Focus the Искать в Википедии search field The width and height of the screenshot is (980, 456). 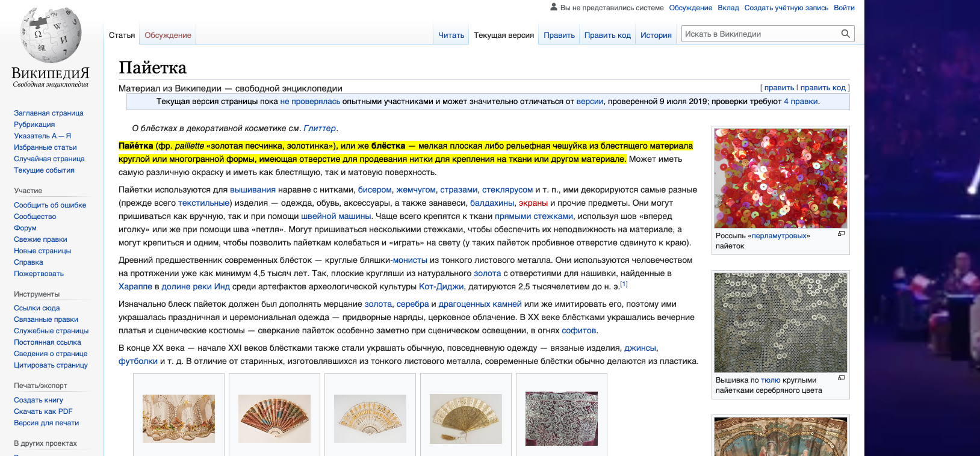(x=760, y=34)
